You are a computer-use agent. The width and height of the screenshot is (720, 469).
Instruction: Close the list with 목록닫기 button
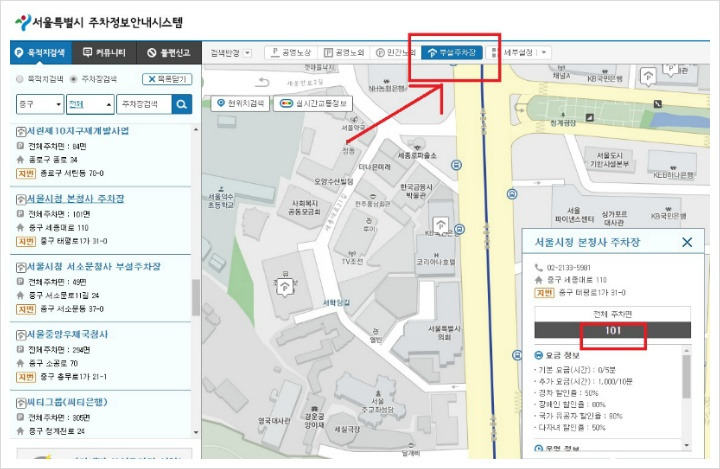coord(167,79)
